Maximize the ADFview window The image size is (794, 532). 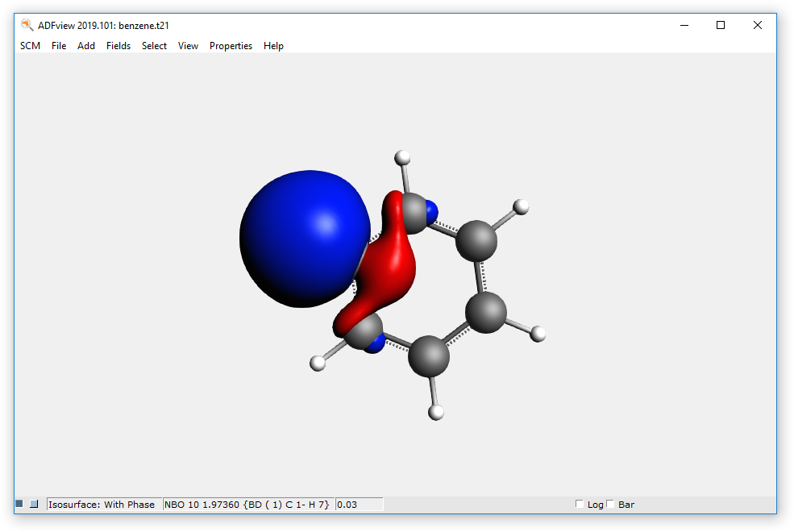coord(721,25)
